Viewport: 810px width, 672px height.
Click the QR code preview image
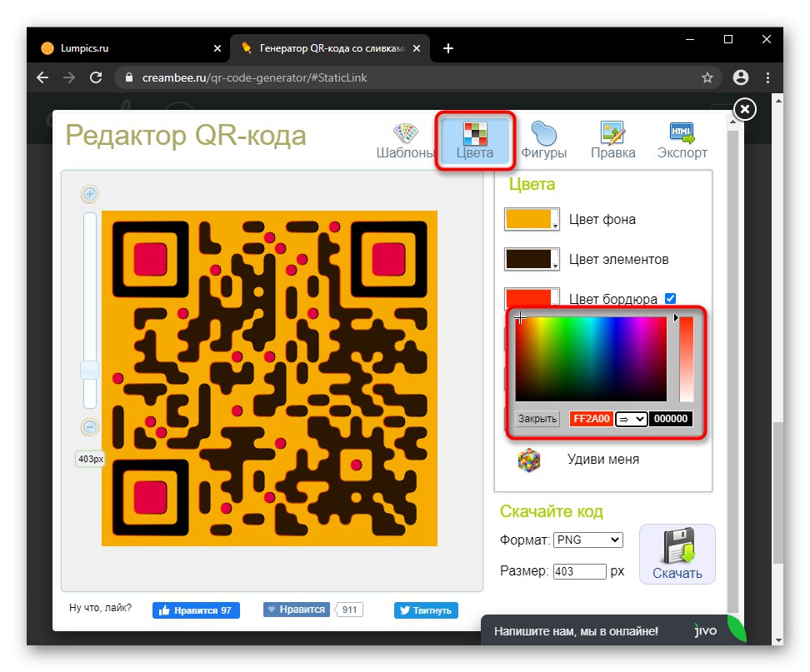tap(270, 378)
